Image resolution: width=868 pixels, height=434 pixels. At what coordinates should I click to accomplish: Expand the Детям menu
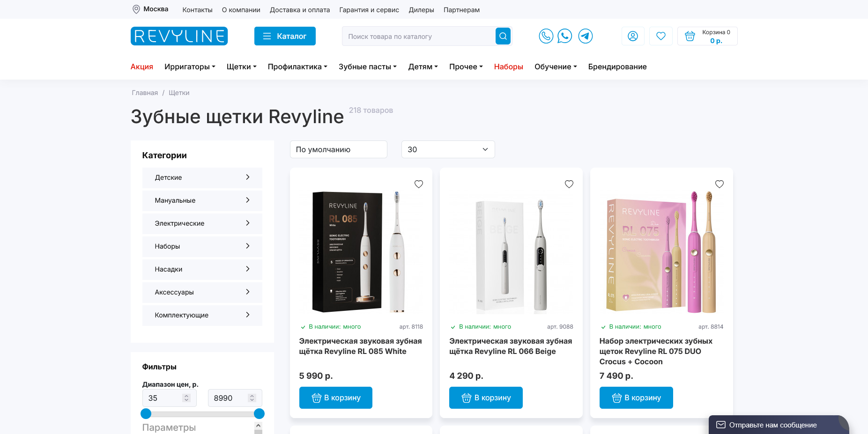[423, 66]
